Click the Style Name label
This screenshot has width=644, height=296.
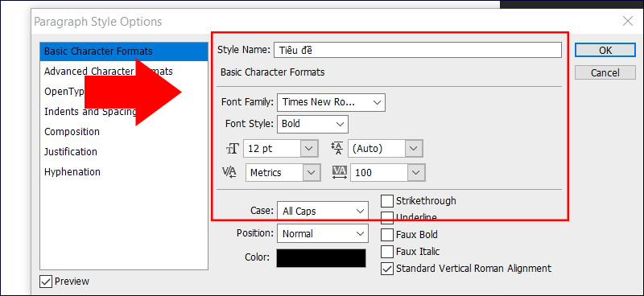pyautogui.click(x=244, y=50)
